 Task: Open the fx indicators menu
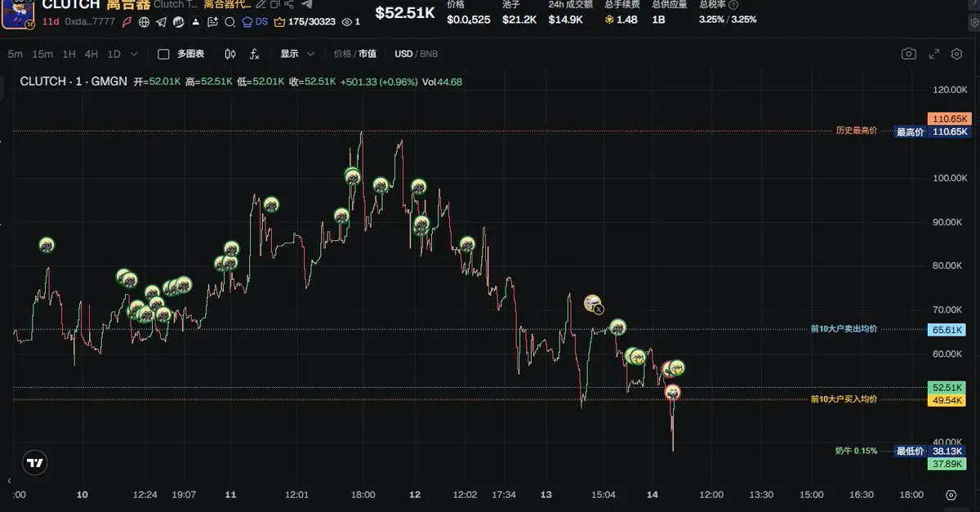pos(255,54)
